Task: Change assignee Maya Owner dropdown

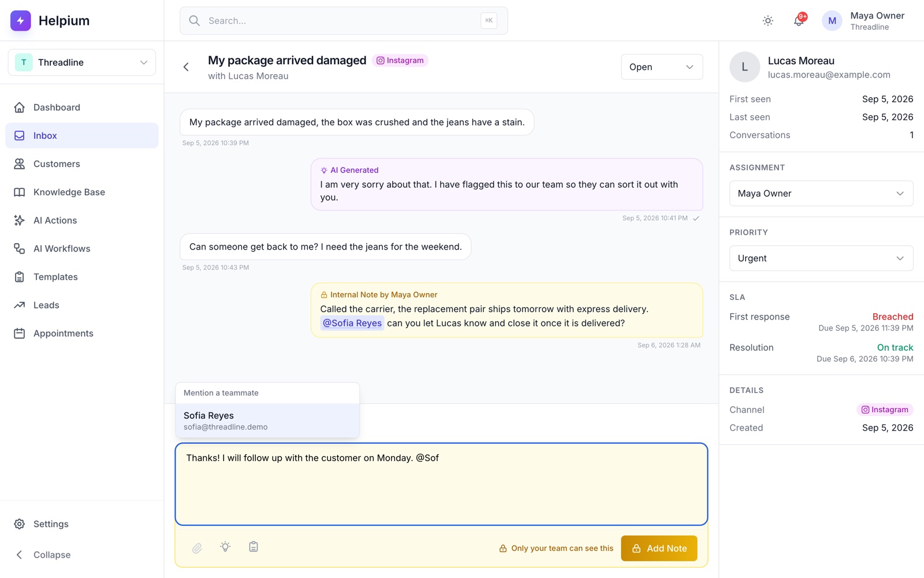Action: pyautogui.click(x=821, y=194)
